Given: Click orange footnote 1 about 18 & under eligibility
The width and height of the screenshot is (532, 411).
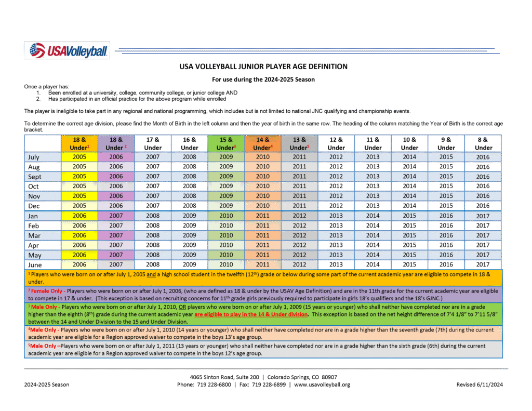Looking at the screenshot, I should tap(263, 278).
